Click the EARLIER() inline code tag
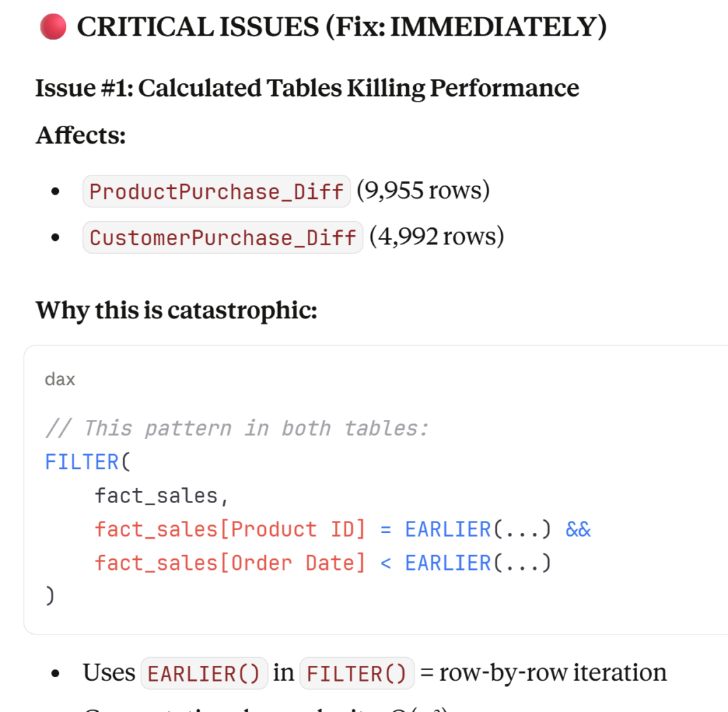This screenshot has height=712, width=728. click(x=204, y=672)
